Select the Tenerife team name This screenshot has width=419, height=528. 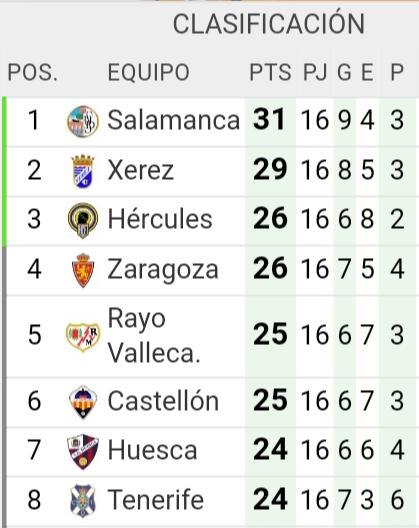(155, 500)
